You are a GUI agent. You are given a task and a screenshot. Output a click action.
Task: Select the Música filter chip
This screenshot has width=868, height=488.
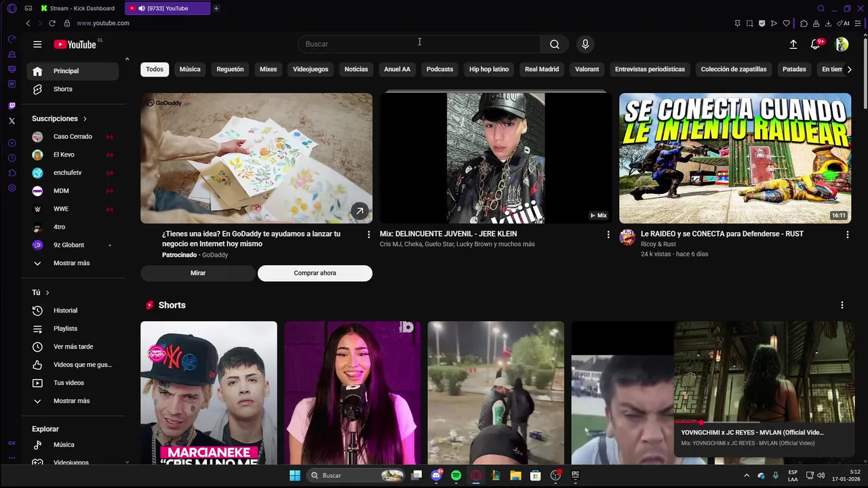pos(190,69)
